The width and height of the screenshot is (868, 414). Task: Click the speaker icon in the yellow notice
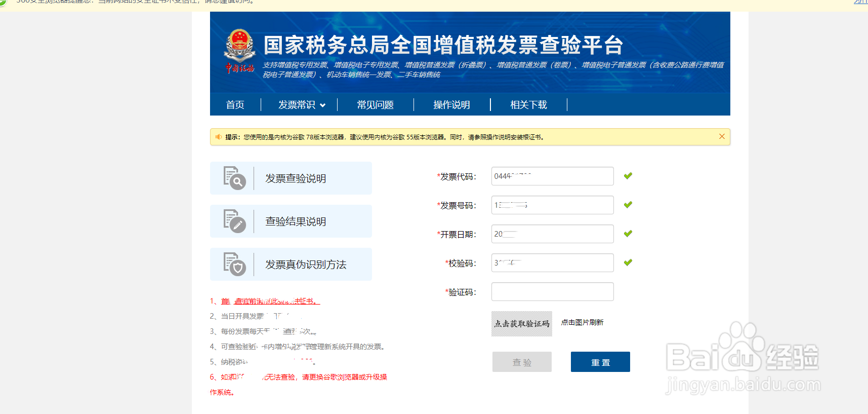point(219,137)
